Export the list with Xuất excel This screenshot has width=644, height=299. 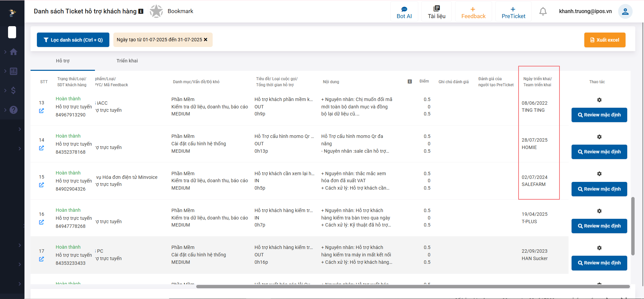(x=605, y=40)
